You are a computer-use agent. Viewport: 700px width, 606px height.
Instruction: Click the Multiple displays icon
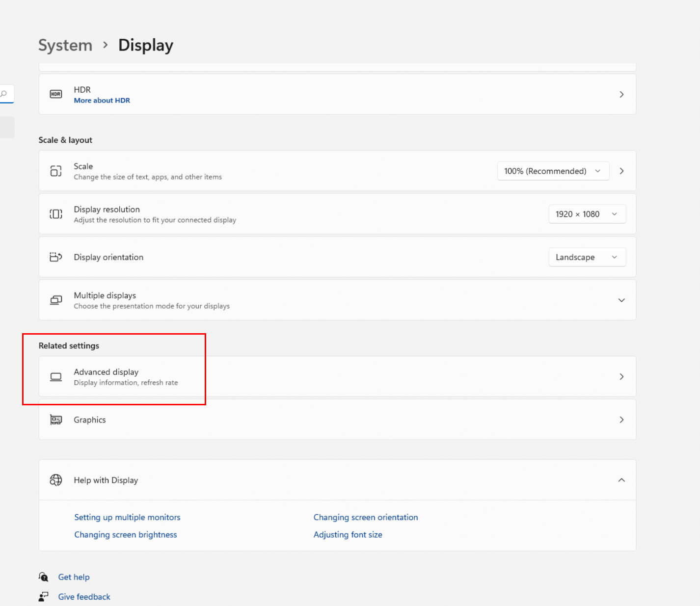pos(56,300)
